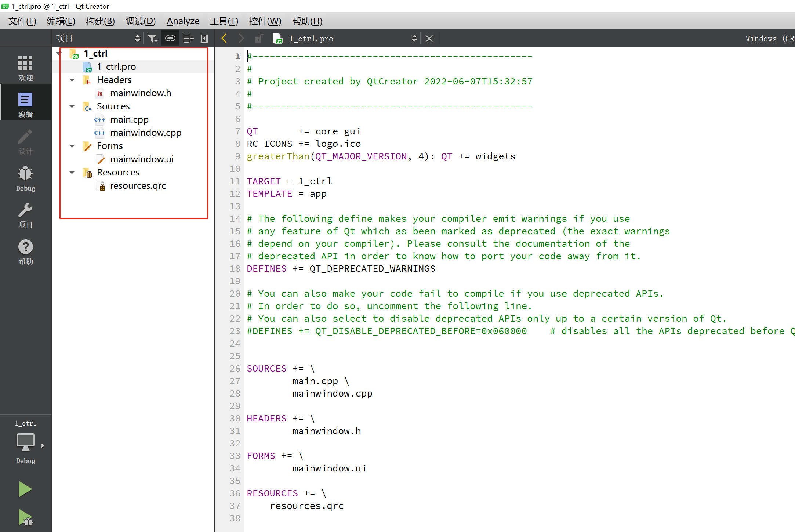Click the 1_ctrl project root label
Screen dimensions: 795x532
coord(95,54)
